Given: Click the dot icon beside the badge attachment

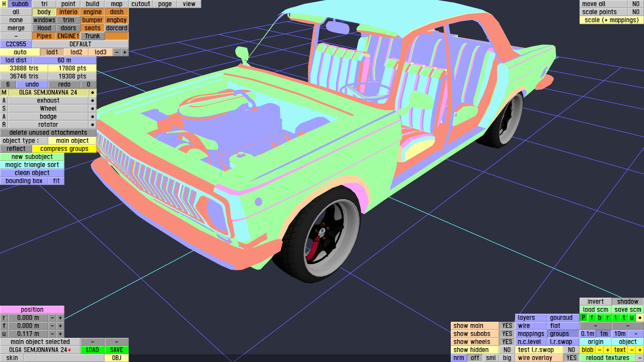Looking at the screenshot, I should tap(92, 117).
